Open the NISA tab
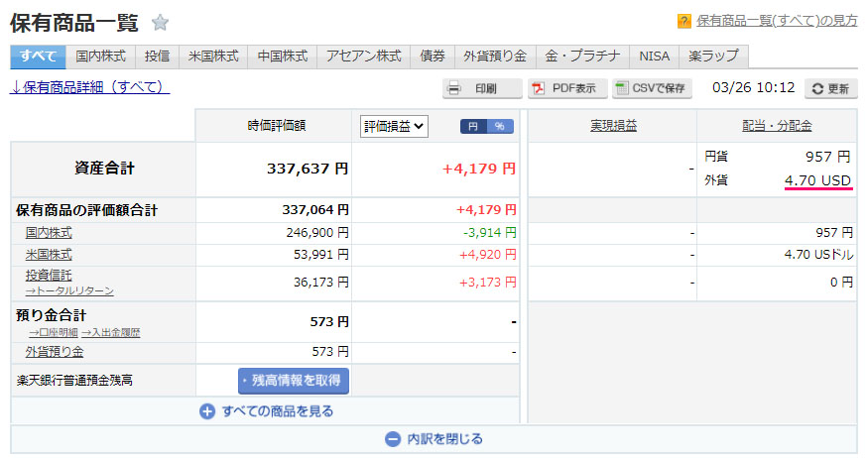 click(x=654, y=57)
